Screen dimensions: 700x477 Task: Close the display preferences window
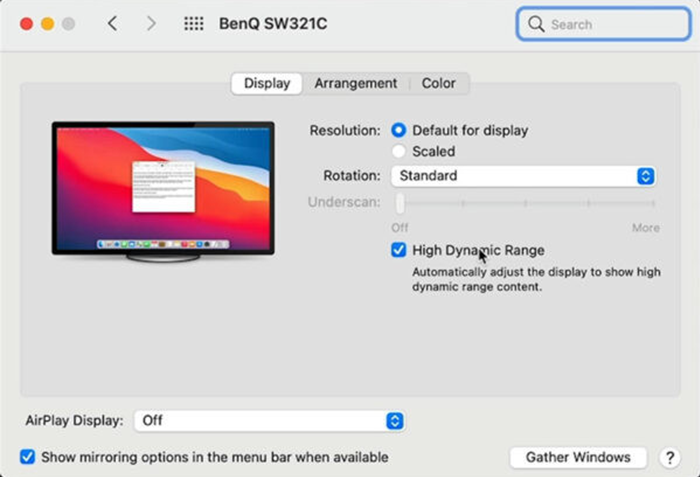click(26, 23)
